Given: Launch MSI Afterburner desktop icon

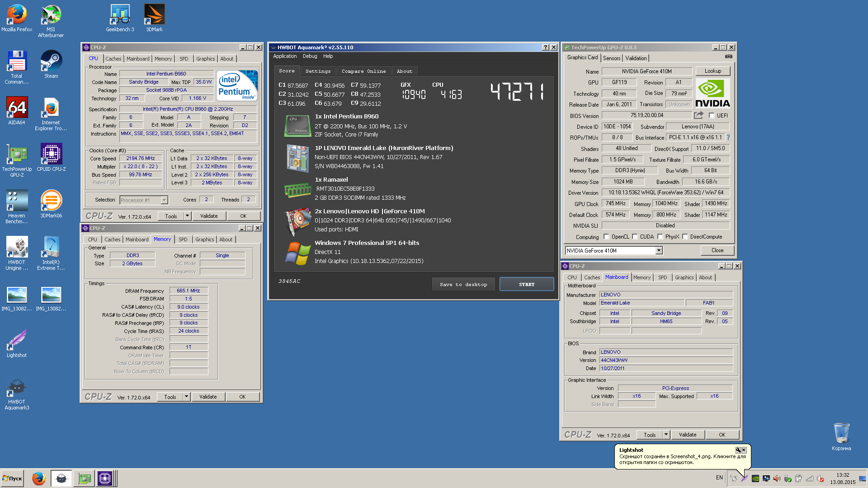Looking at the screenshot, I should tap(51, 21).
